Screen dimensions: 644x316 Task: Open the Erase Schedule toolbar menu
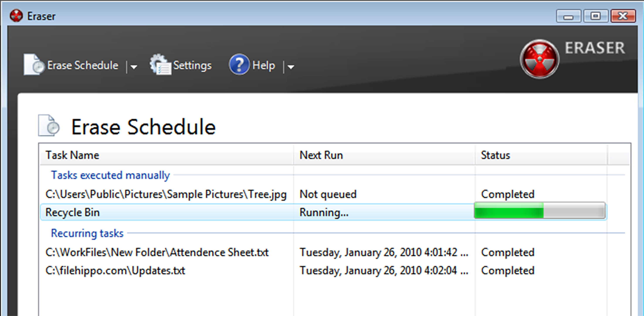click(x=83, y=66)
